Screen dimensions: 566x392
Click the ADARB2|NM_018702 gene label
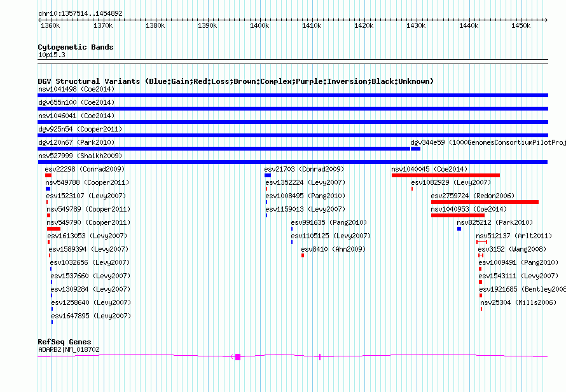click(69, 349)
